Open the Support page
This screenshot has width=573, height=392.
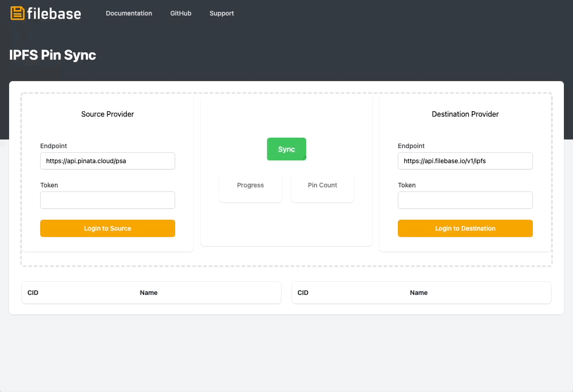pyautogui.click(x=221, y=13)
